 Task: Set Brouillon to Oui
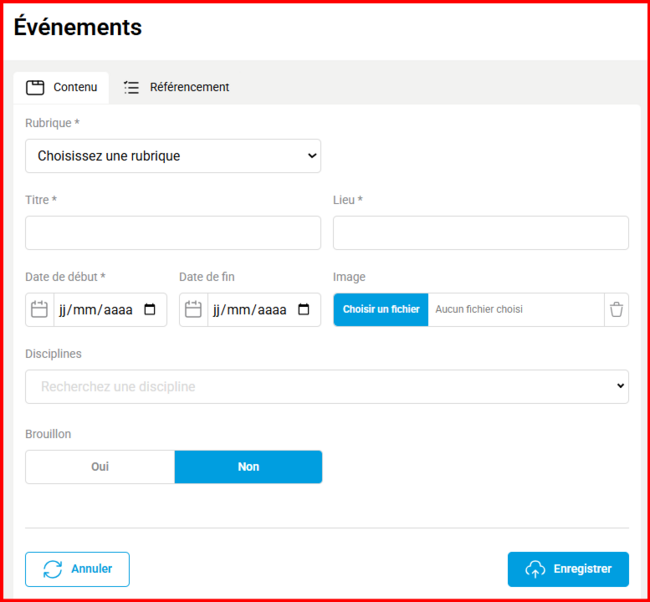coord(100,467)
